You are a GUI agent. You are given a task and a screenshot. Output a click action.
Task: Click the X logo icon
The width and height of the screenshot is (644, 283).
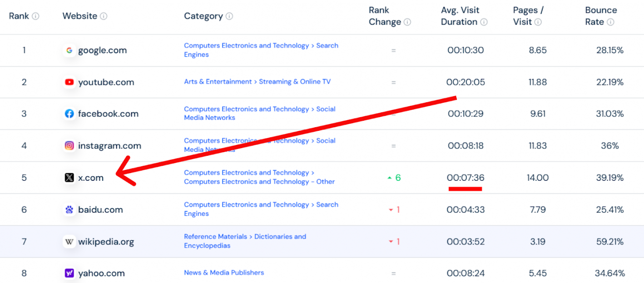click(69, 178)
